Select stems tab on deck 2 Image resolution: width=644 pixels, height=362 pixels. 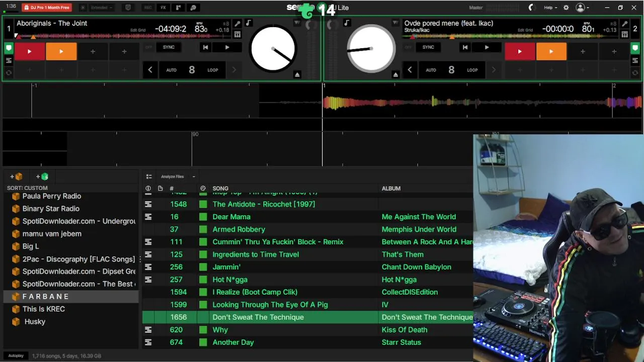(x=635, y=60)
